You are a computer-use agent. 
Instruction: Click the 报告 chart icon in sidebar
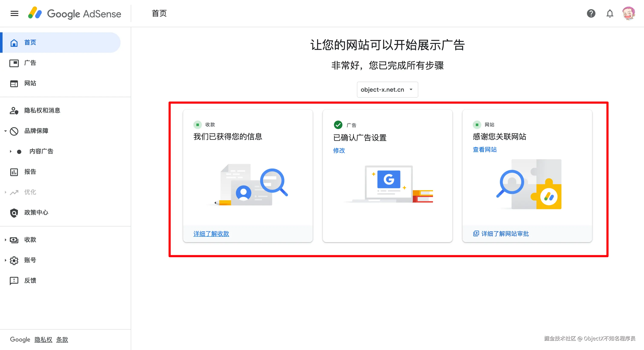point(14,172)
